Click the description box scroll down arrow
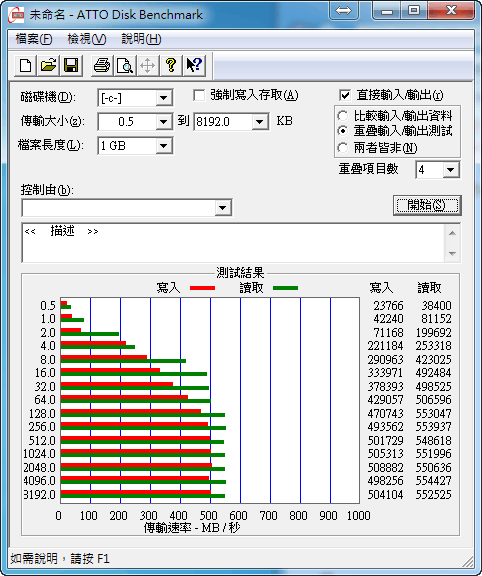This screenshot has height=576, width=482. (x=452, y=253)
